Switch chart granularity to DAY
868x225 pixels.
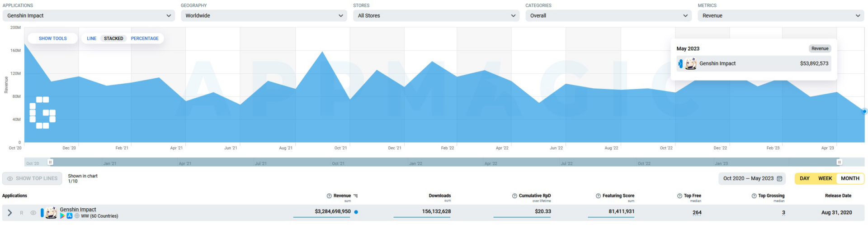point(805,178)
